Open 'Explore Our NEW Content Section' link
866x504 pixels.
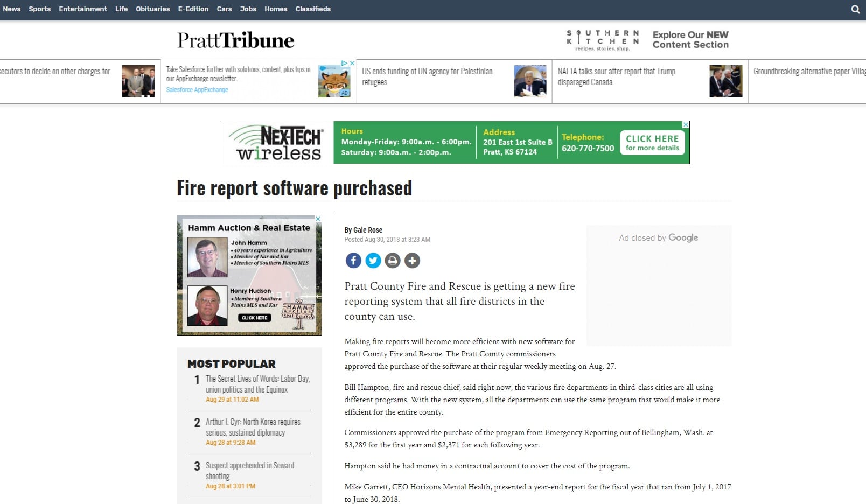click(x=690, y=40)
